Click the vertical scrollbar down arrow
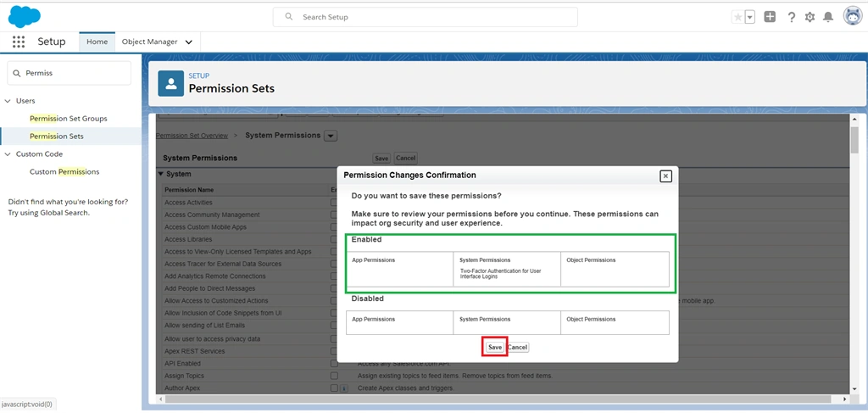Image resolution: width=868 pixels, height=413 pixels. 854,388
